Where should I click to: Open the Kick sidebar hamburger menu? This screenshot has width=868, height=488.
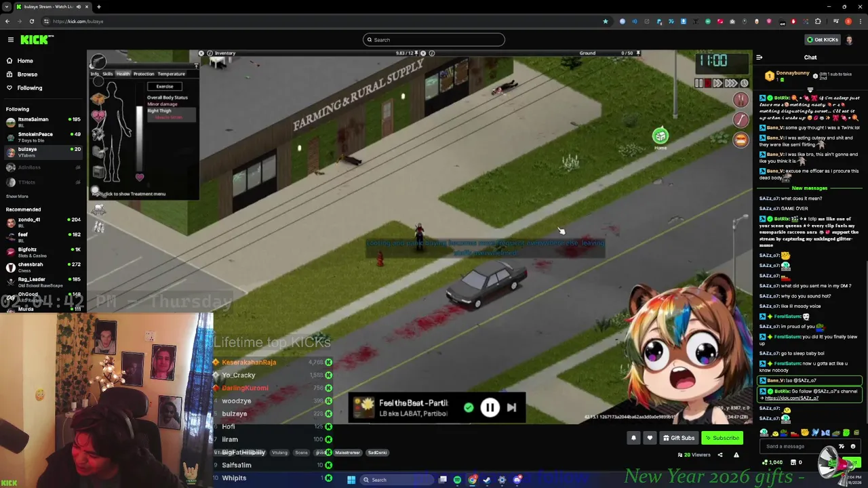pyautogui.click(x=11, y=40)
